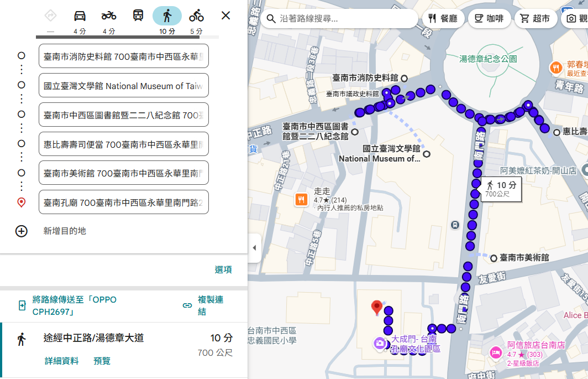Image resolution: width=588 pixels, height=379 pixels.
Task: Select best travel mode icon
Action: pyautogui.click(x=51, y=16)
